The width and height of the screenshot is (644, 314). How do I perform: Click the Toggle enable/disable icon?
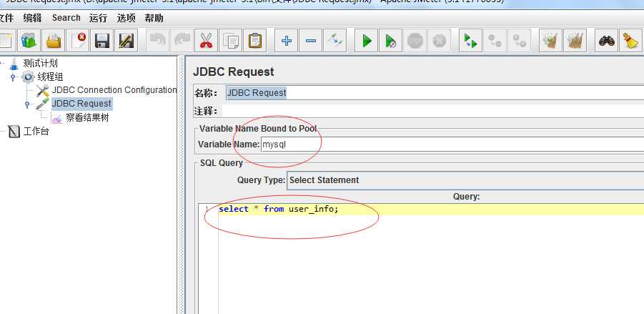tap(335, 41)
